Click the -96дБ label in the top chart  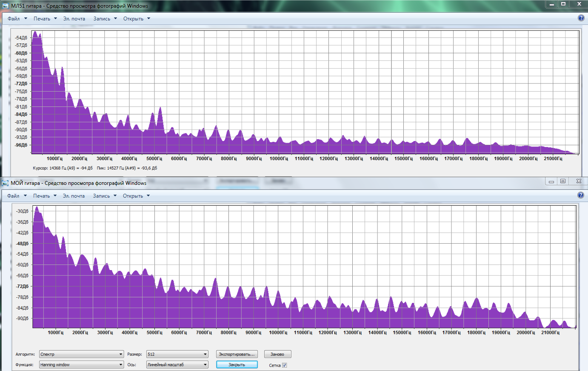tap(21, 145)
